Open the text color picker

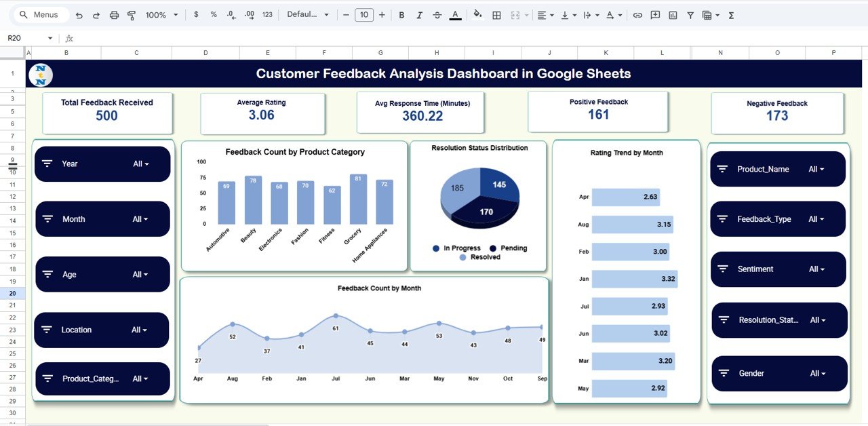click(x=456, y=14)
